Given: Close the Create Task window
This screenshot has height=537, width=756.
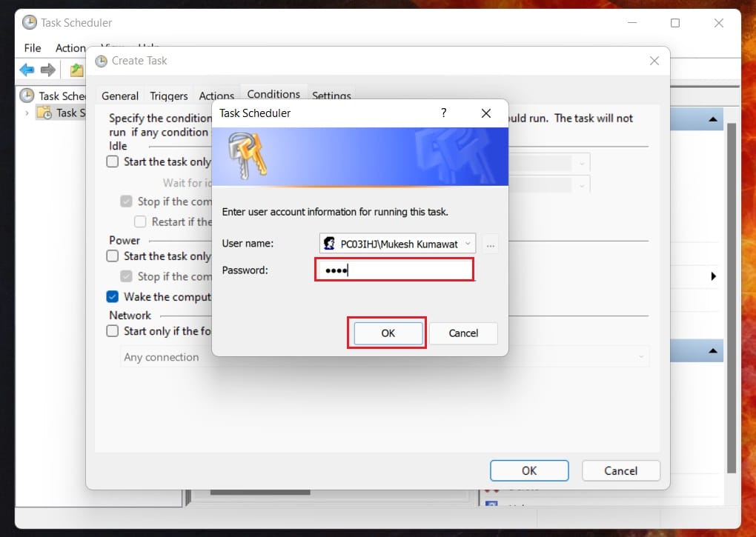Looking at the screenshot, I should click(x=654, y=61).
